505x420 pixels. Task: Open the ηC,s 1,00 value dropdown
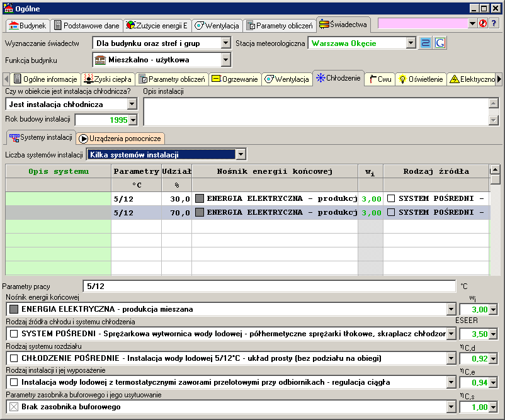click(493, 407)
